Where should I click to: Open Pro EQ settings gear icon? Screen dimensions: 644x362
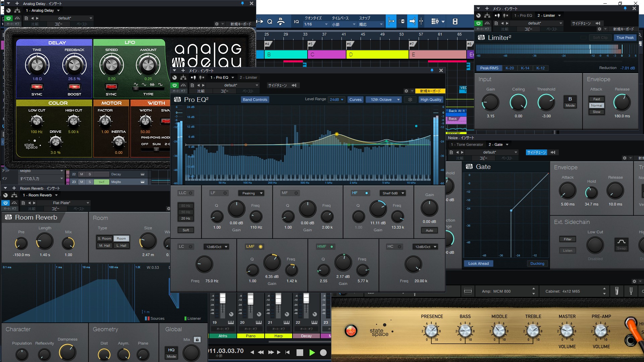pyautogui.click(x=406, y=91)
